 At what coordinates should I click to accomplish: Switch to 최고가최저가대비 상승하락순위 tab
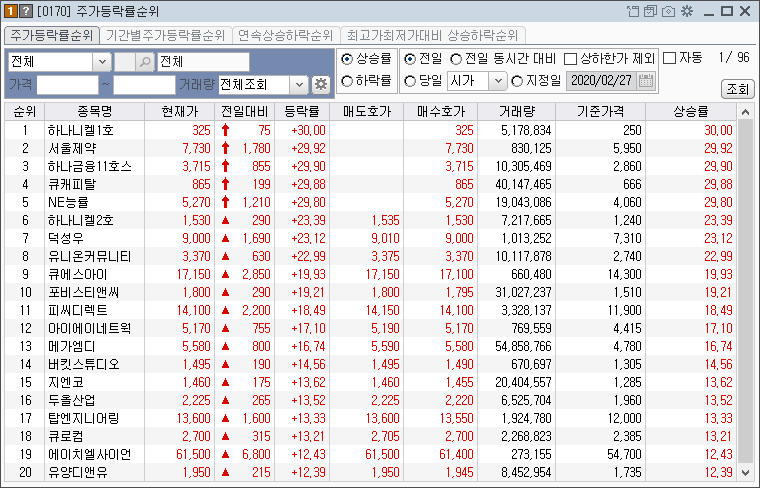coord(432,35)
